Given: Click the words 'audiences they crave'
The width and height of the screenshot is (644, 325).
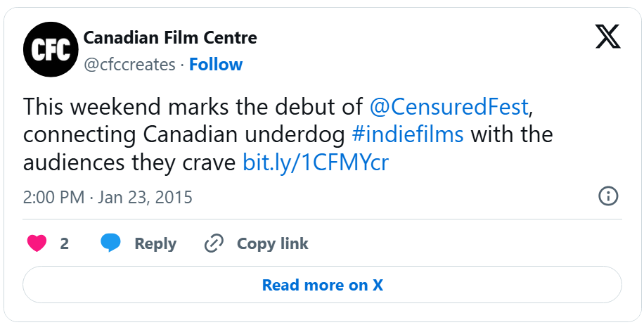Looking at the screenshot, I should click(x=129, y=162).
